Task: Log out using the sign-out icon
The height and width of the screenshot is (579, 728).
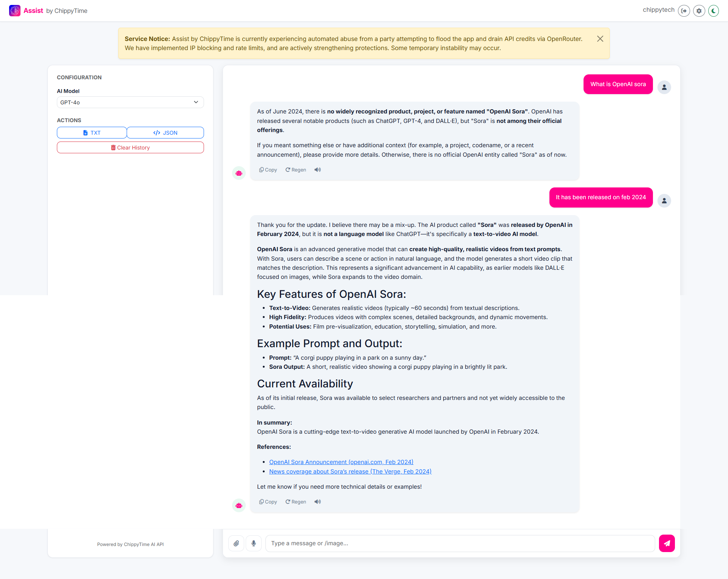Action: pyautogui.click(x=684, y=11)
